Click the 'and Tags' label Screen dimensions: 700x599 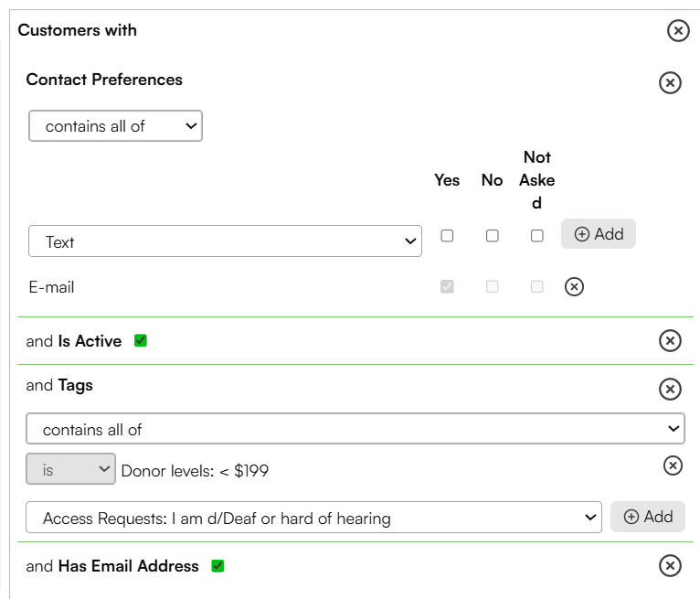[x=59, y=385]
